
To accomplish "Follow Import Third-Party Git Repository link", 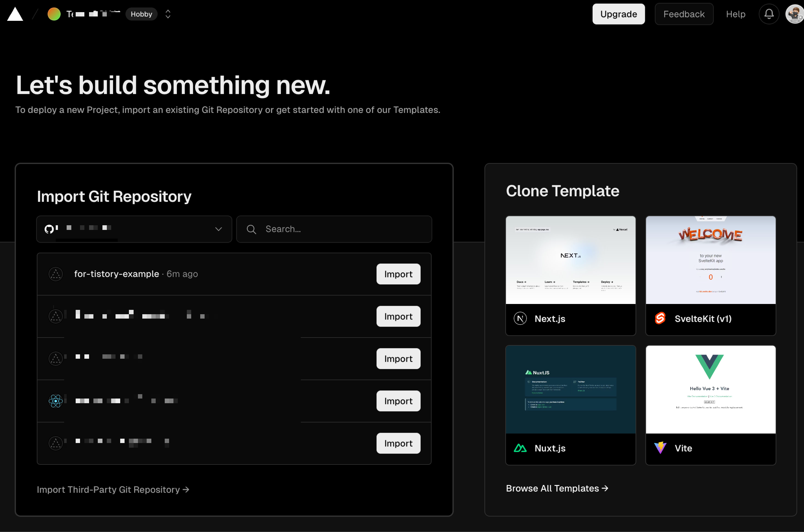I will 113,490.
